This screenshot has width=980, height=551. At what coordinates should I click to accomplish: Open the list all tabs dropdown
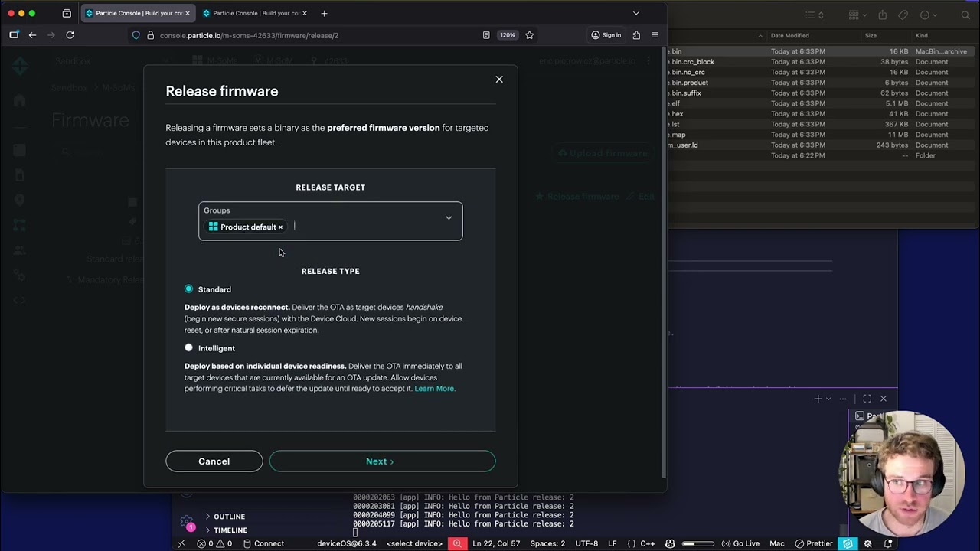(x=635, y=13)
